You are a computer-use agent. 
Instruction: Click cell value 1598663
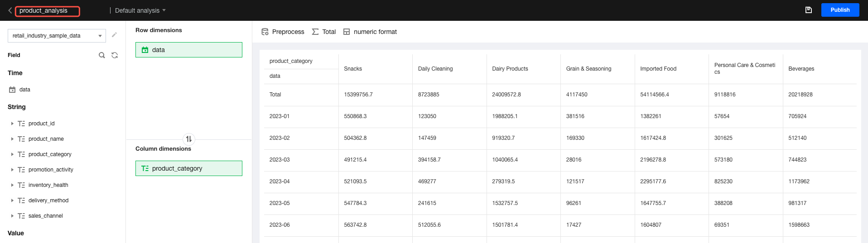coord(799,225)
